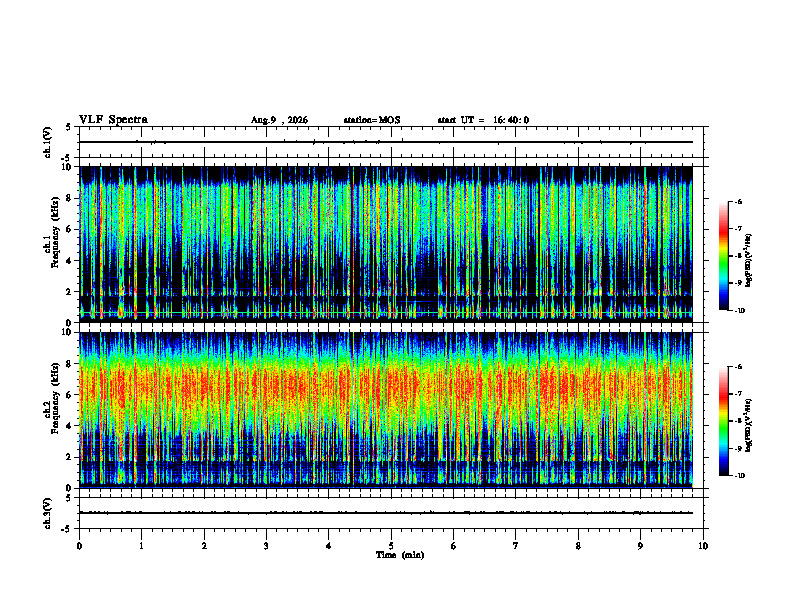Click the ch.1 voltage waveform trace
The image size is (792, 612).
tap(386, 142)
